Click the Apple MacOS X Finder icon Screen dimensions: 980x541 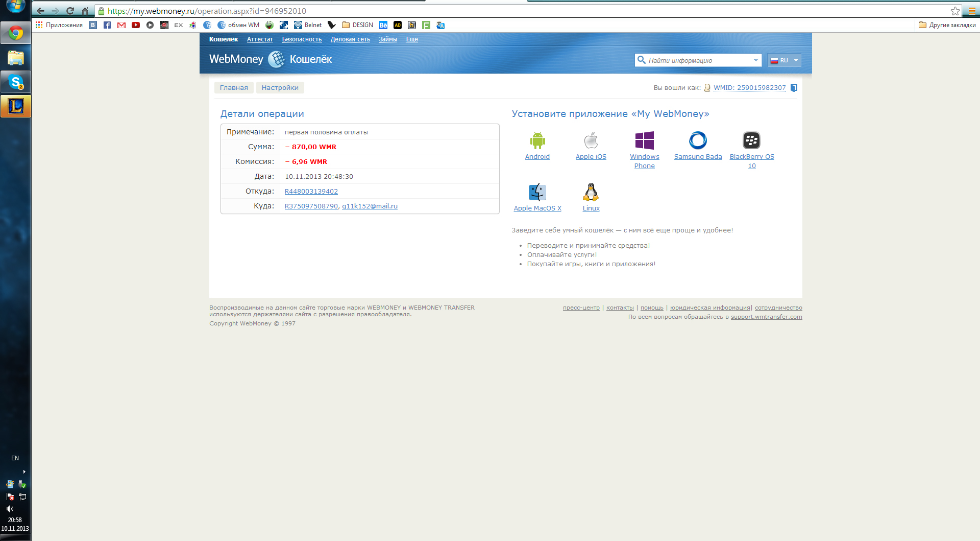(x=537, y=192)
